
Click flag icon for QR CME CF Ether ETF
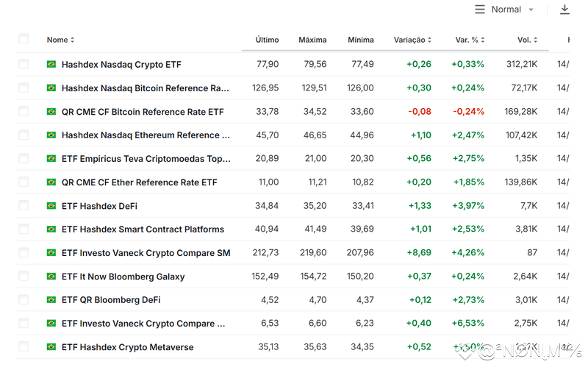tap(51, 182)
